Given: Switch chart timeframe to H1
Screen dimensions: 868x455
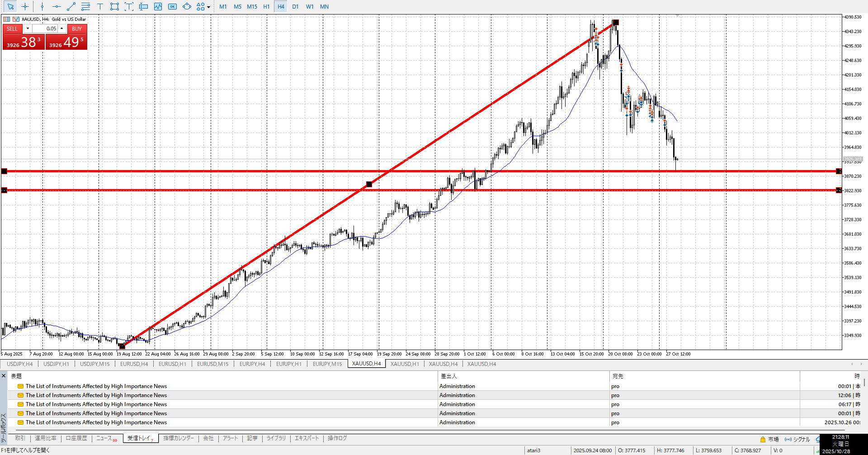Looking at the screenshot, I should tap(266, 7).
